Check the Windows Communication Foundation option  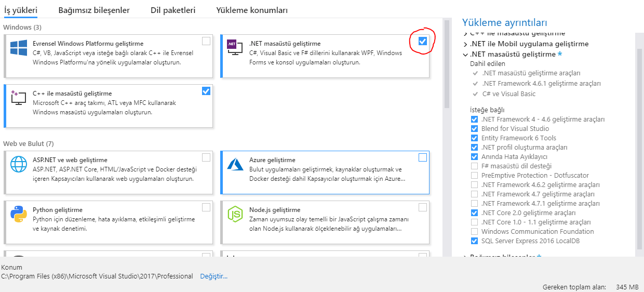[474, 232]
